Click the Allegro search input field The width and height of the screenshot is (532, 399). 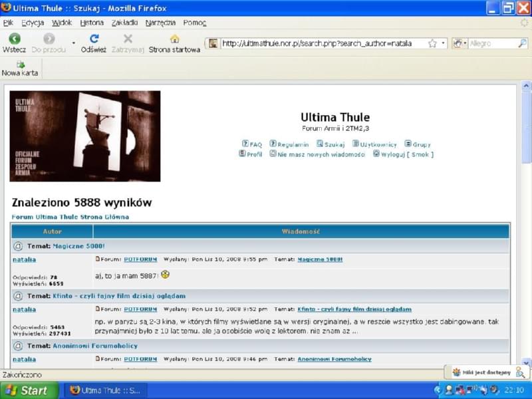pyautogui.click(x=493, y=43)
